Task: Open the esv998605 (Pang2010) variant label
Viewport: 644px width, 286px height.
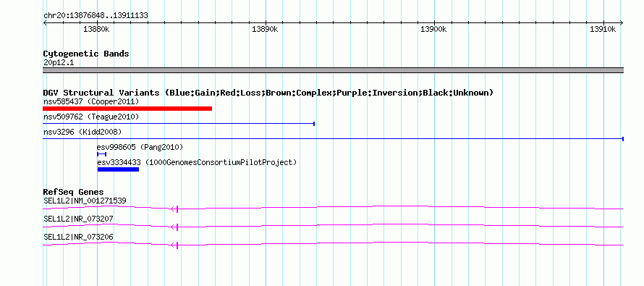Action: click(140, 147)
